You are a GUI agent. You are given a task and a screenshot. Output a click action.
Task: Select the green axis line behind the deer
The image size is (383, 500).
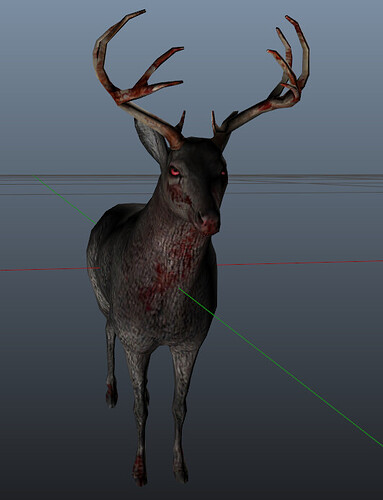(x=64, y=199)
